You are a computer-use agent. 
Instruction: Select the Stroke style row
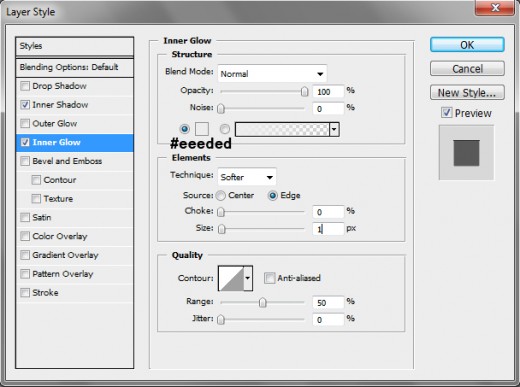pos(75,293)
